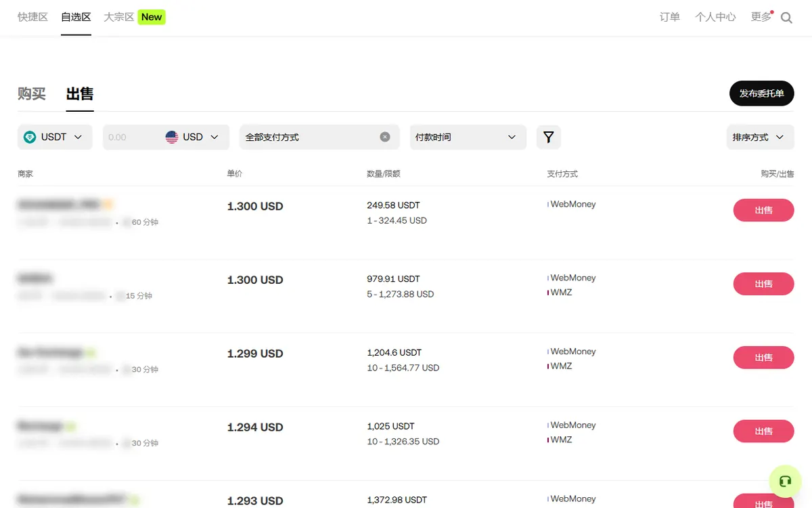Clear the 全部支付方式 payment filter

[385, 137]
